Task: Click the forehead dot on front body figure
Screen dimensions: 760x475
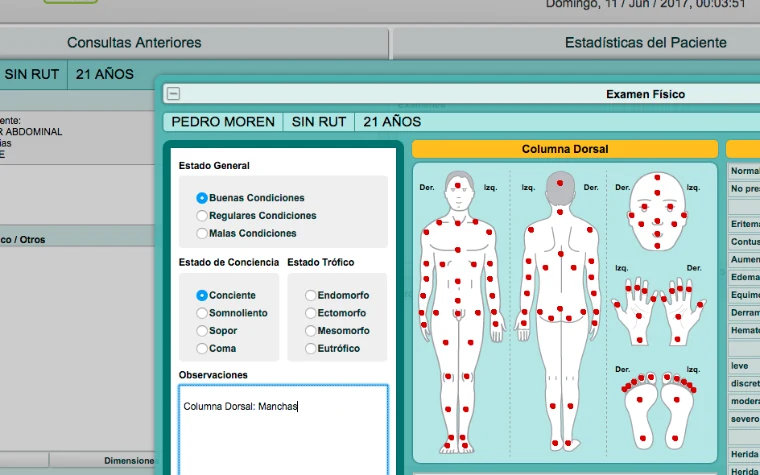Action: click(458, 186)
